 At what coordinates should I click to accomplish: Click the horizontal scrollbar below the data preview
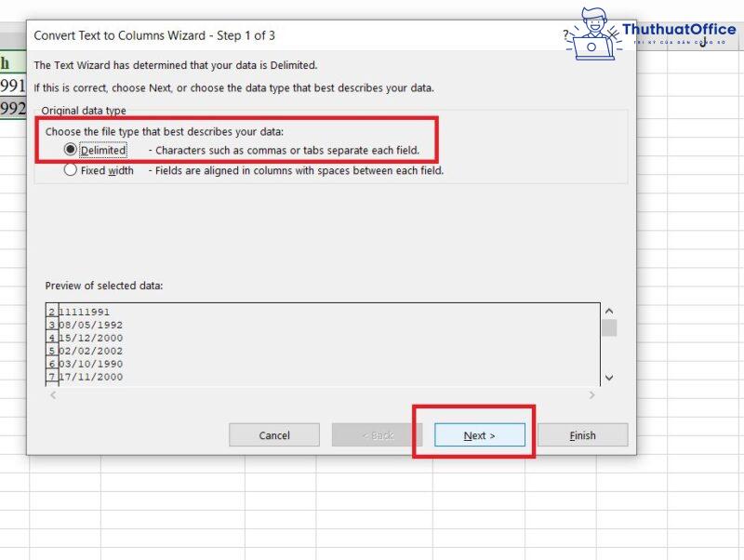point(323,394)
